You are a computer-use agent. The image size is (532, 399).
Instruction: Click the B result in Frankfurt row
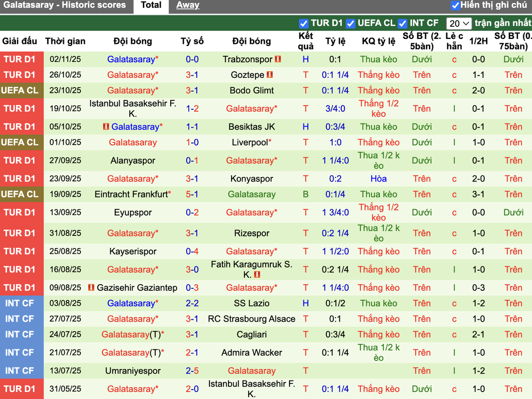pyautogui.click(x=306, y=194)
